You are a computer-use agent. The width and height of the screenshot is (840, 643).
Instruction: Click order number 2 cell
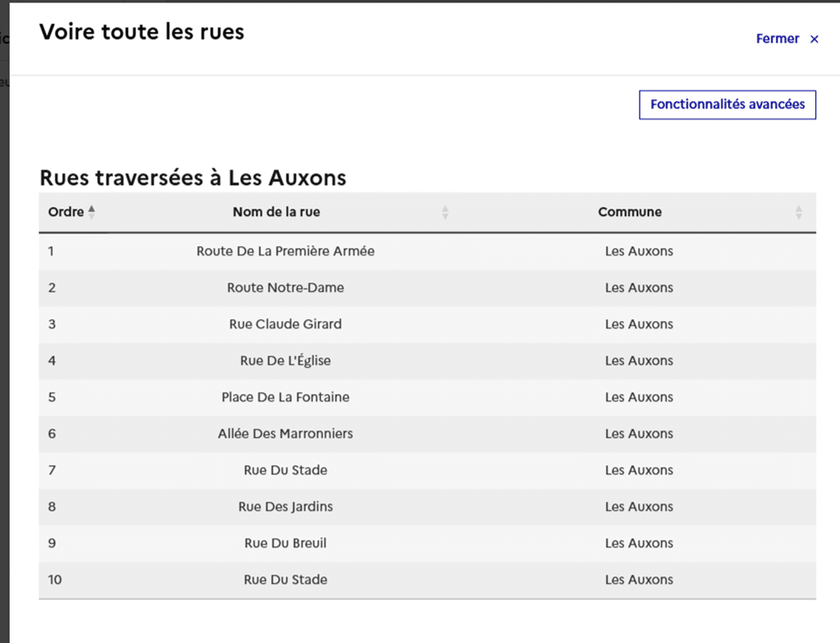[52, 287]
